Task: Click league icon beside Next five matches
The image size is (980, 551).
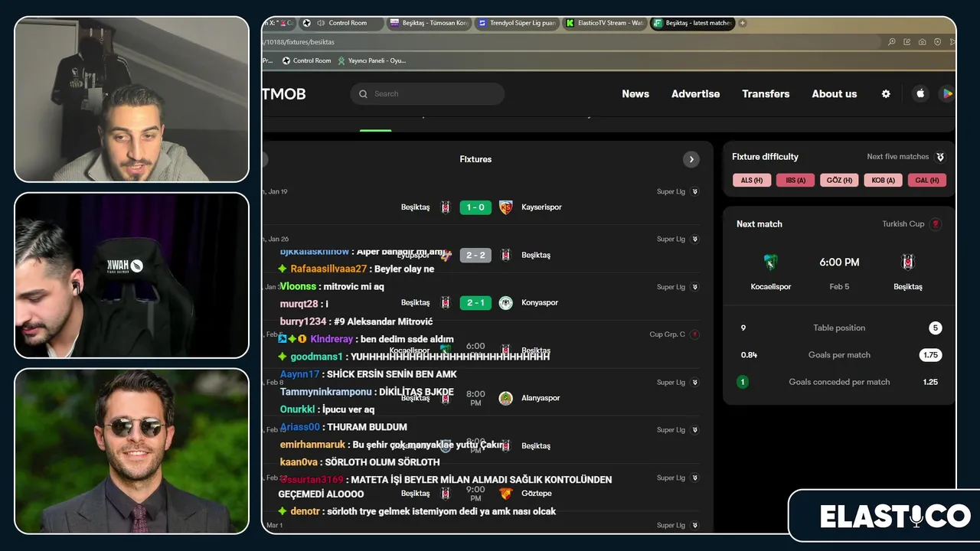Action: click(940, 157)
